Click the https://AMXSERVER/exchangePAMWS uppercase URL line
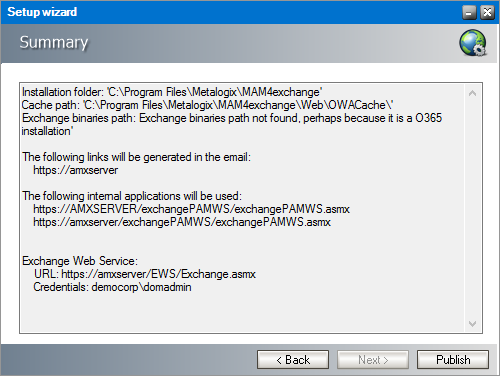Image resolution: width=500 pixels, height=376 pixels. pos(191,209)
